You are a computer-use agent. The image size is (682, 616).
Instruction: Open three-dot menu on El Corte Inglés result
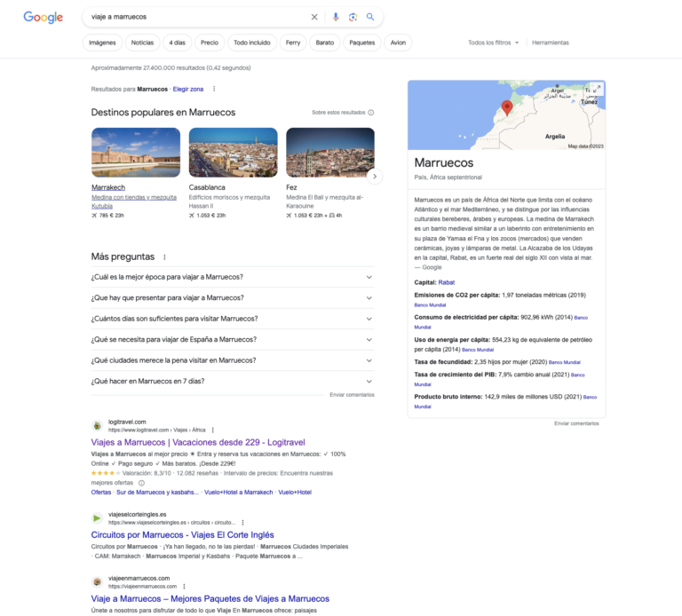point(242,523)
